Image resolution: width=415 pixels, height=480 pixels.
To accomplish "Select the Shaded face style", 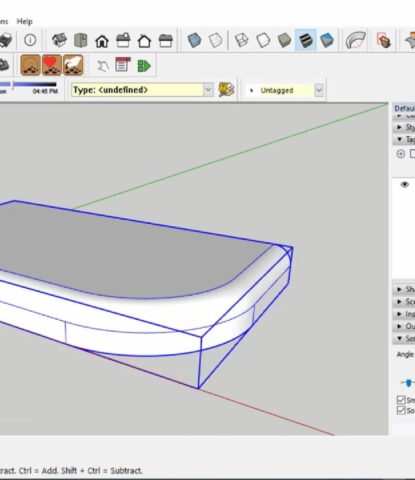I will click(284, 40).
